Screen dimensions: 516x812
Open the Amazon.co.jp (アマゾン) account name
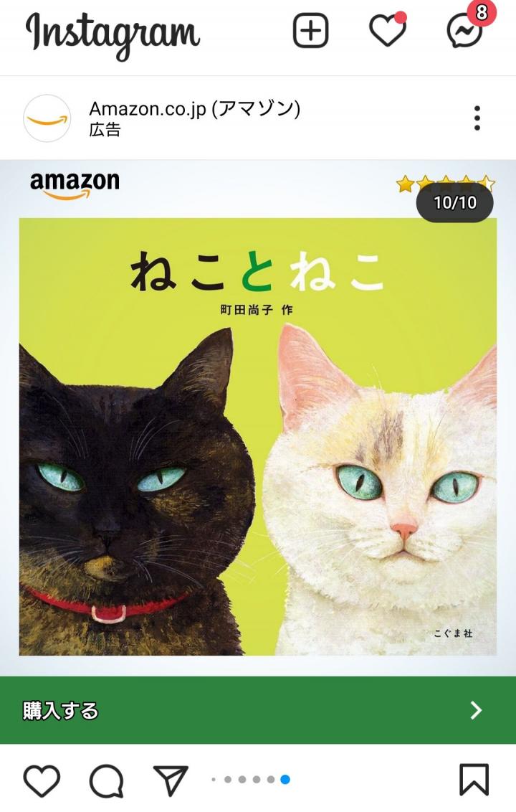(195, 109)
